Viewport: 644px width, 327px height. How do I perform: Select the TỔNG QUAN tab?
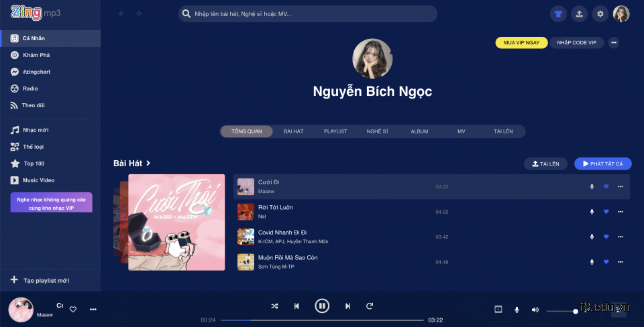click(x=246, y=131)
